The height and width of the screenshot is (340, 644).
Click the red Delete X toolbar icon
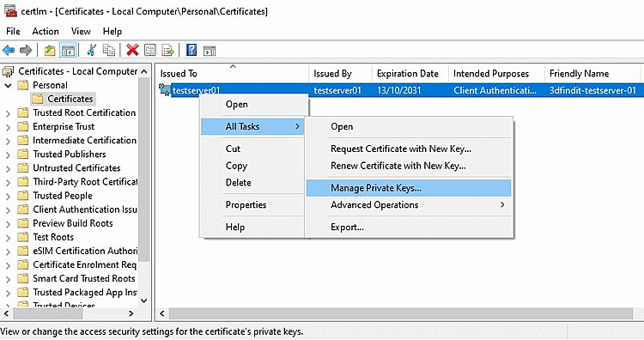pos(132,51)
